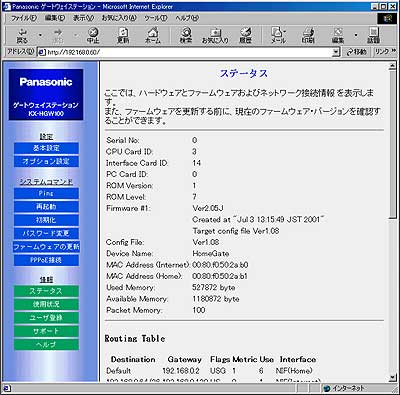
Task: Open パスワード変更 in the sidebar
Action: coord(46,234)
